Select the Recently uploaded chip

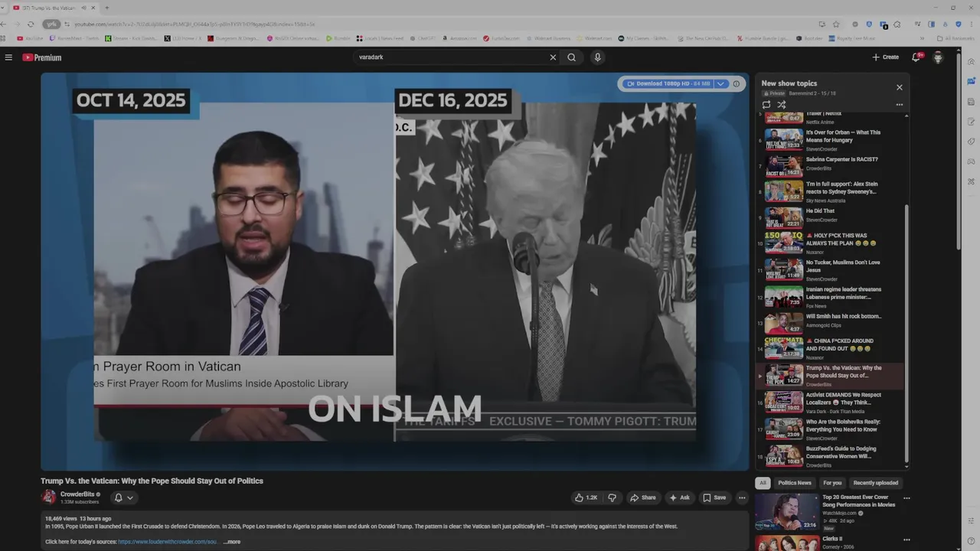[876, 483]
